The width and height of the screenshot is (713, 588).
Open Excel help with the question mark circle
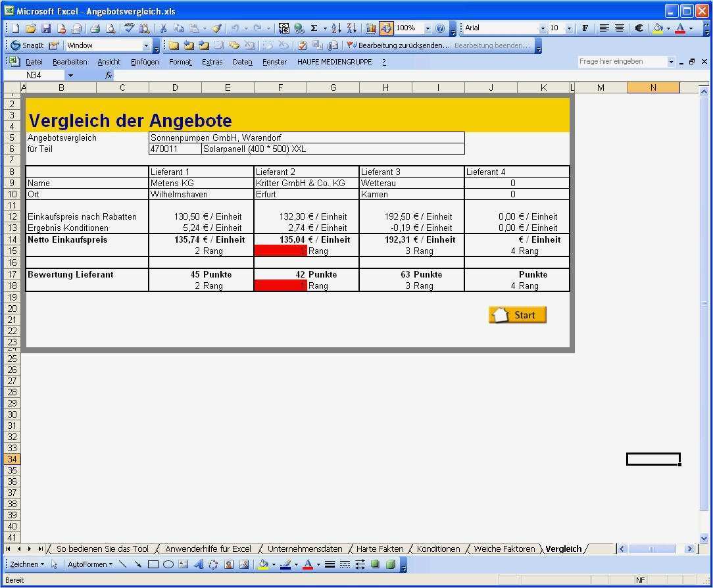[440, 28]
